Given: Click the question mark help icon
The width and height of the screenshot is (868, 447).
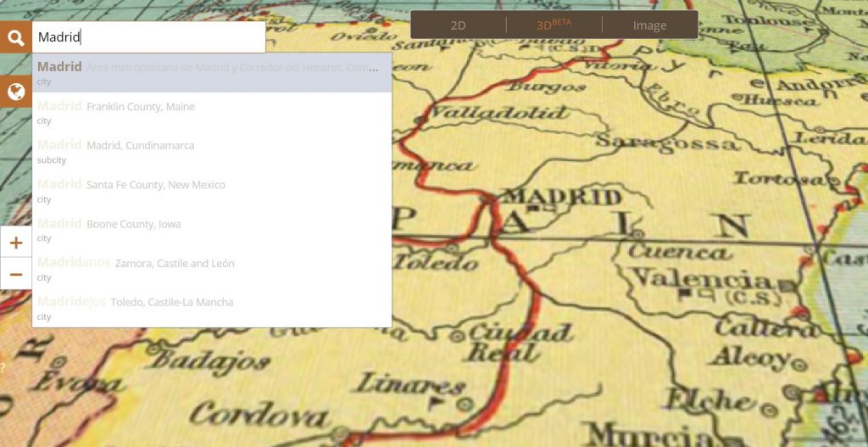Looking at the screenshot, I should pyautogui.click(x=3, y=366).
